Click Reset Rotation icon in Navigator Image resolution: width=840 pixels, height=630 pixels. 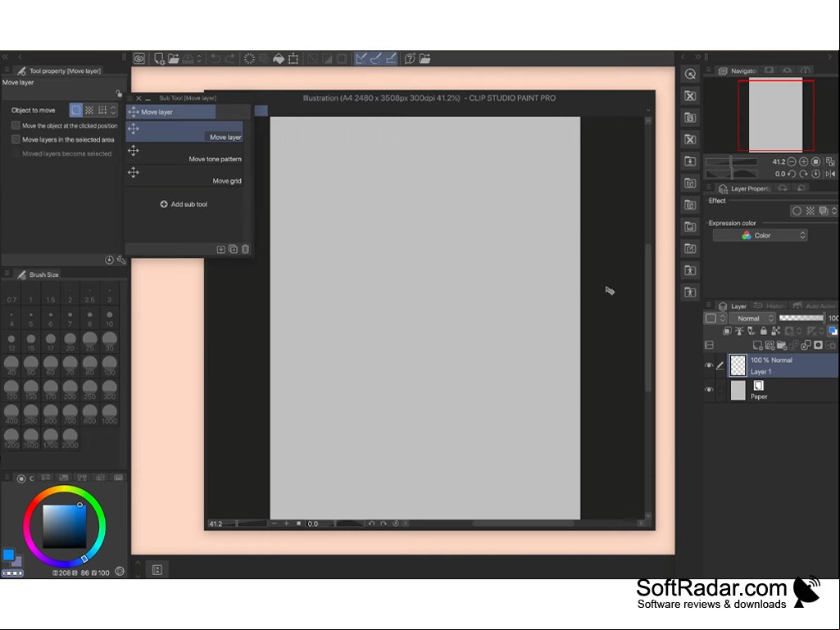[815, 174]
